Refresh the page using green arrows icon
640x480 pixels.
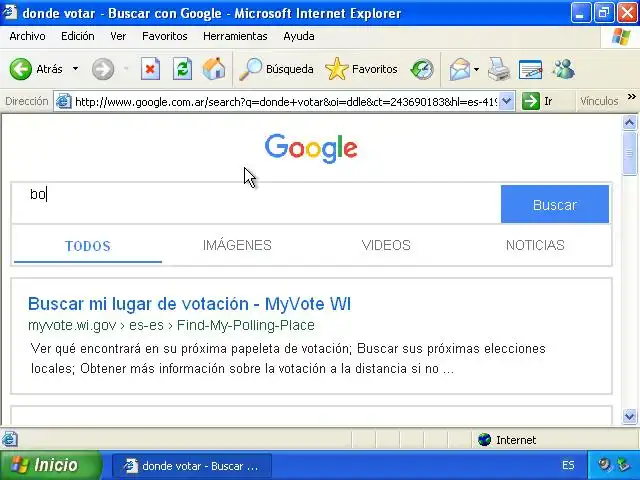click(x=182, y=69)
